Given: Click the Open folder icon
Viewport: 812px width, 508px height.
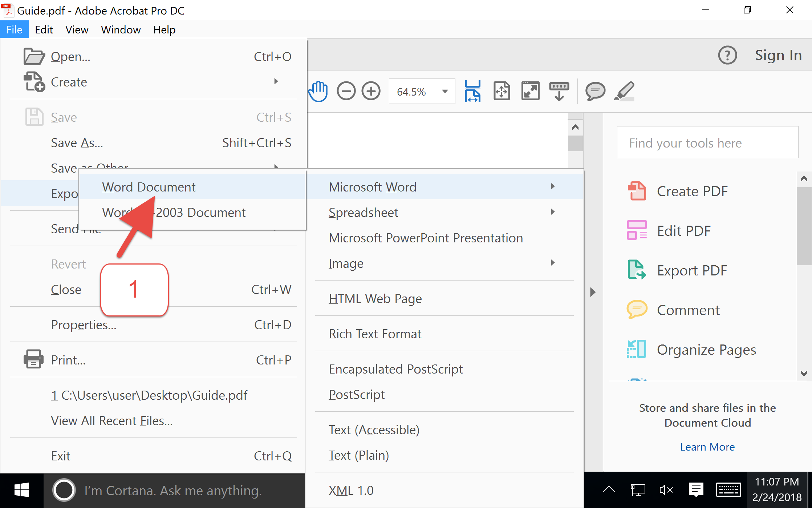Looking at the screenshot, I should (34, 56).
